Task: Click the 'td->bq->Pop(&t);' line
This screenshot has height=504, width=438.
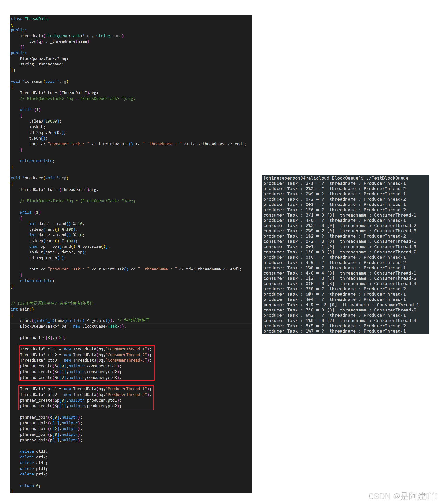Action: pos(48,133)
